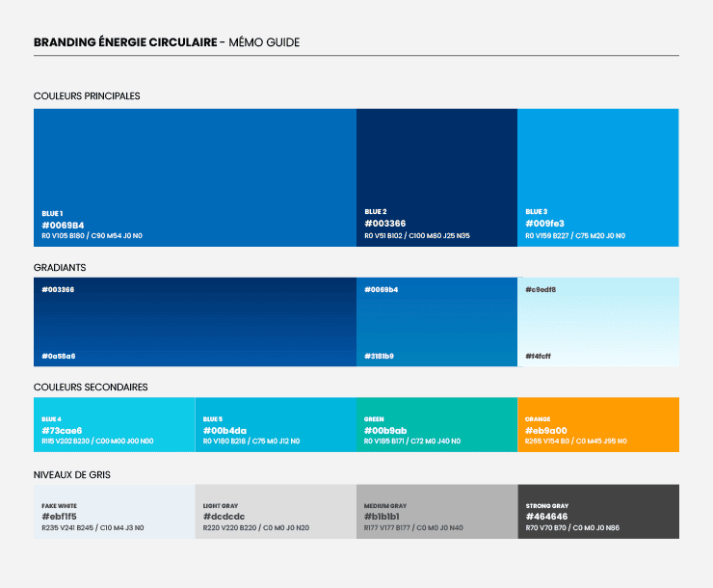Click the 'MEDIUM GRAY' name label
The image size is (713, 588).
pyautogui.click(x=385, y=506)
